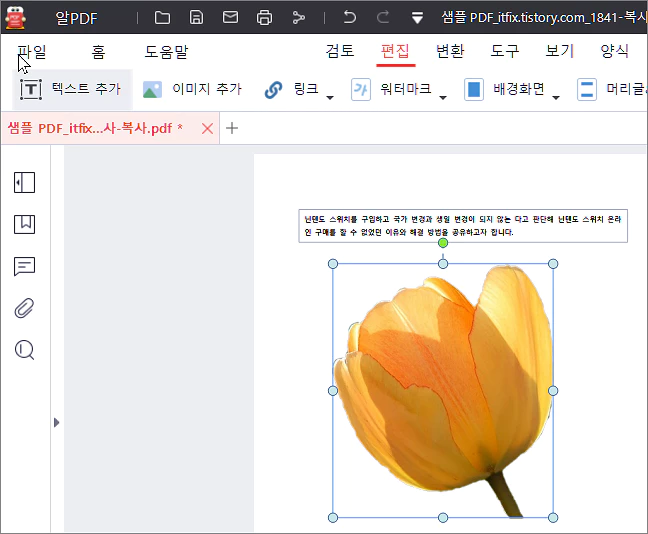This screenshot has width=648, height=534.
Task: Click the 배경화면 tool icon
Action: 474,89
